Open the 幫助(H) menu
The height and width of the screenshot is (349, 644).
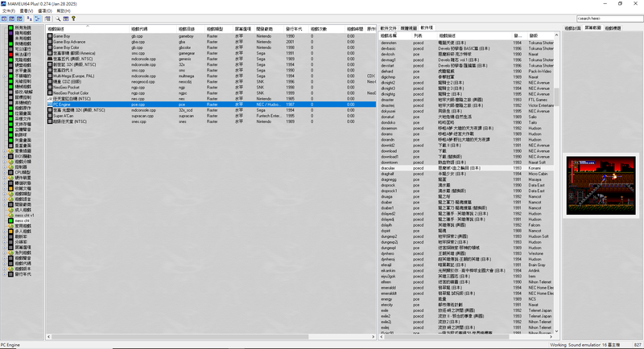click(64, 11)
